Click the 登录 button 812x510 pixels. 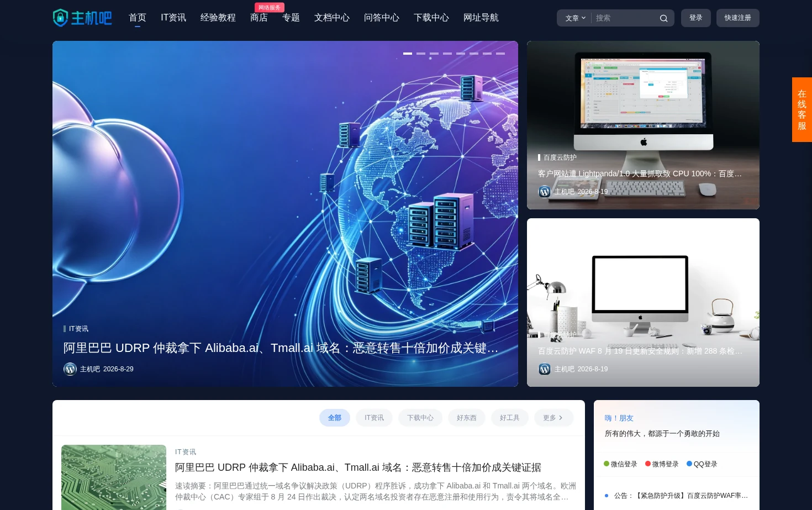click(x=696, y=18)
